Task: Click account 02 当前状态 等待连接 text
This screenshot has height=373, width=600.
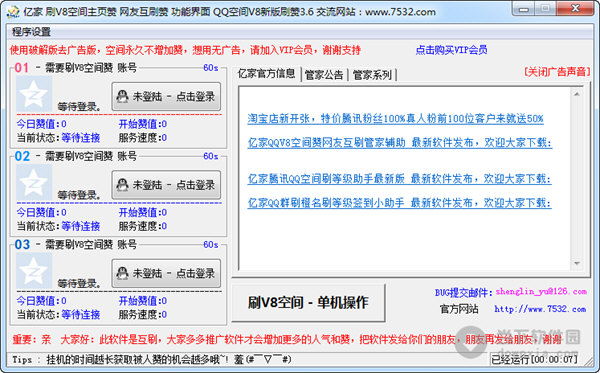Action: pos(81,226)
